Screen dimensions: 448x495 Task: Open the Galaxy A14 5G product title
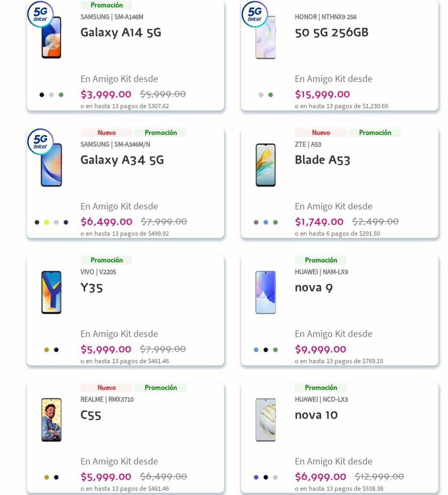pyautogui.click(x=121, y=33)
